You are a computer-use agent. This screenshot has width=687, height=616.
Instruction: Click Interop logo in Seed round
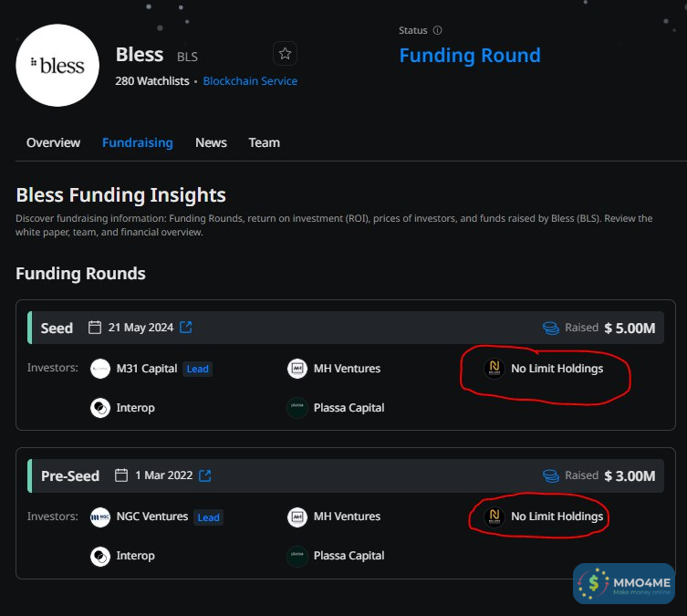tap(100, 408)
